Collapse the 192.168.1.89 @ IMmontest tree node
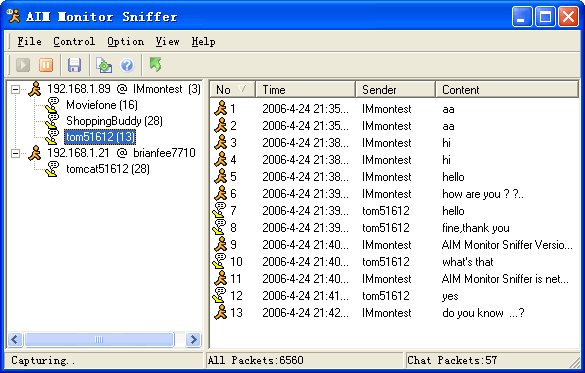The width and height of the screenshot is (585, 373). click(x=15, y=89)
